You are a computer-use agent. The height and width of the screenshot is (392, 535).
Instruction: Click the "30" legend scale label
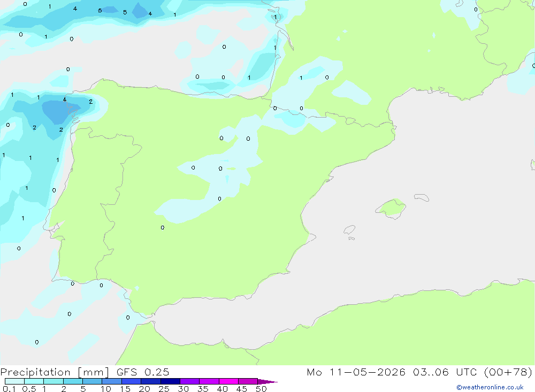coord(184,389)
